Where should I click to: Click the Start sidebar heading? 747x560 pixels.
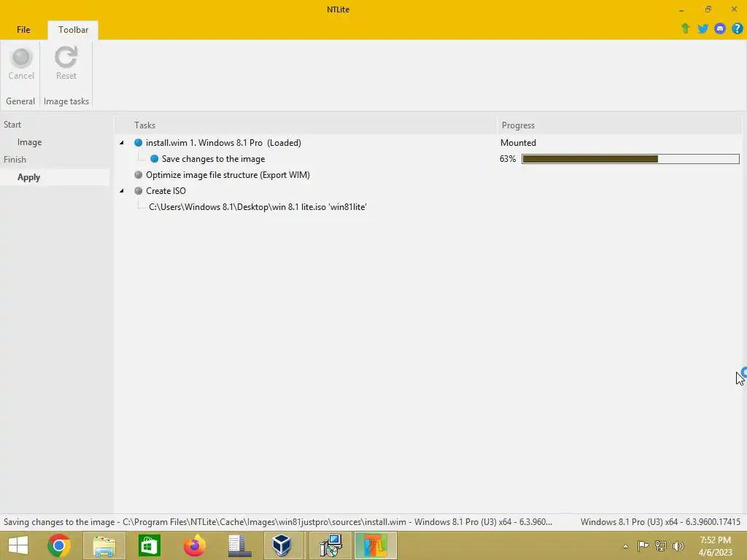12,125
